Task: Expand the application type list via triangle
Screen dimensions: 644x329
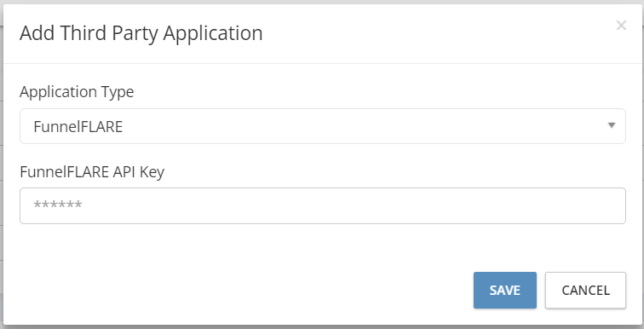Action: 612,125
